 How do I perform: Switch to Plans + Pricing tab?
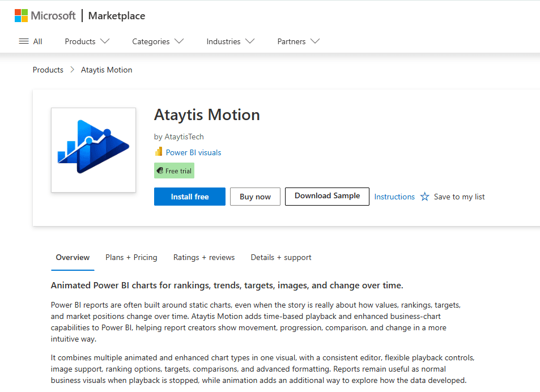click(x=131, y=257)
